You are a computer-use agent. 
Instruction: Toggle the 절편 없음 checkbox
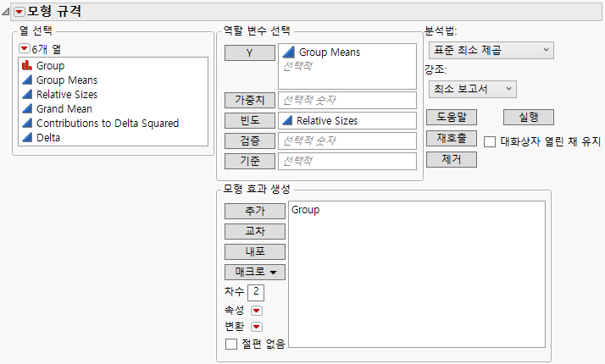coord(231,344)
